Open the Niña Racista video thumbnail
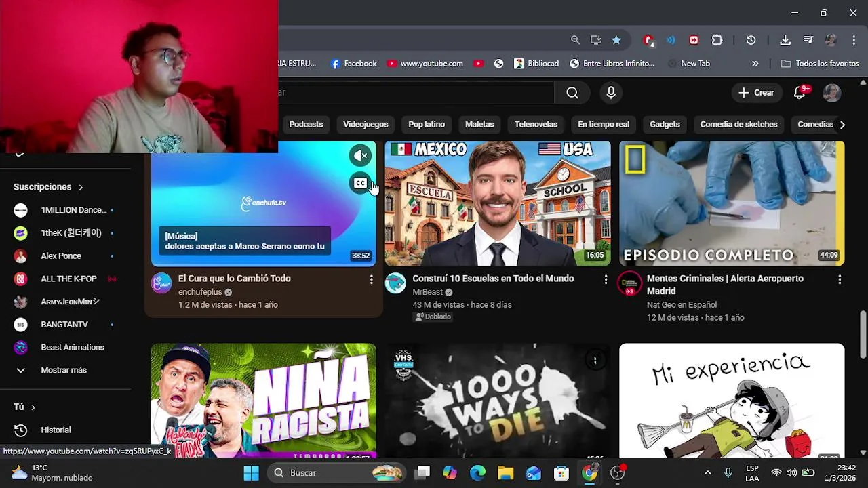The image size is (868, 488). click(x=264, y=401)
